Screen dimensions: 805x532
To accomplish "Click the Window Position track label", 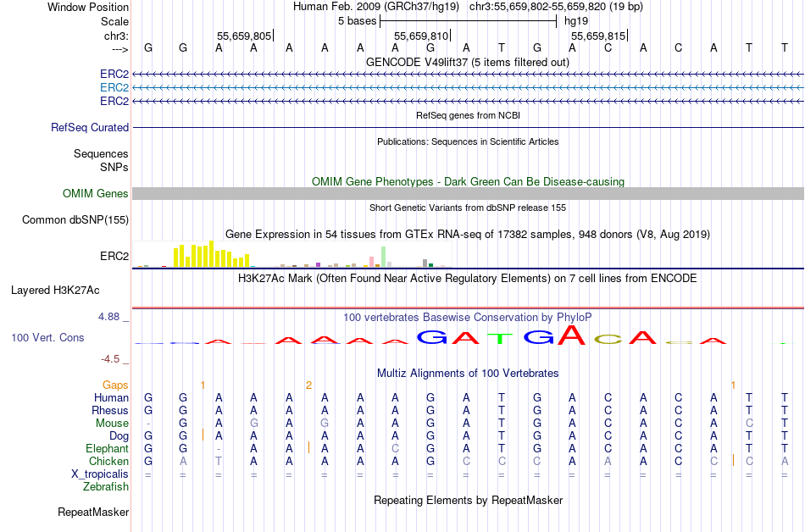I will [x=88, y=7].
